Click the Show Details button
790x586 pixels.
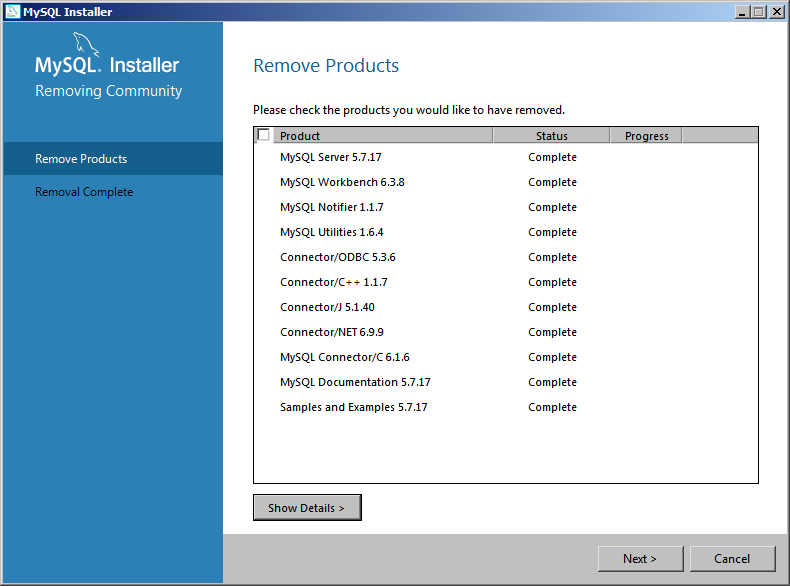[x=307, y=507]
